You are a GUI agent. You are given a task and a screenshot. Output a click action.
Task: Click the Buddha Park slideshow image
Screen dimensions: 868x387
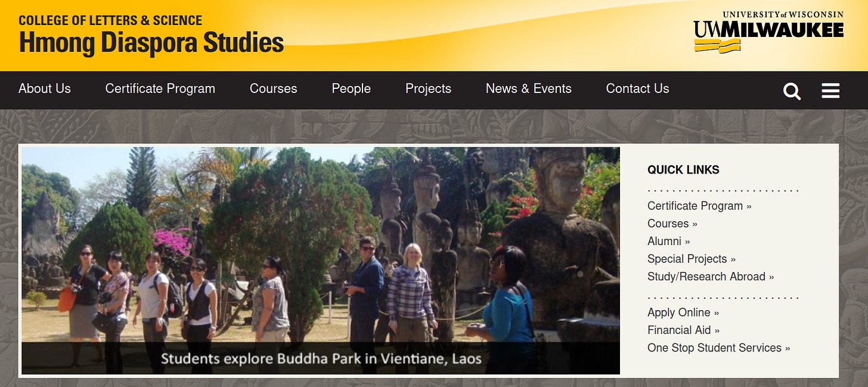coord(321,261)
